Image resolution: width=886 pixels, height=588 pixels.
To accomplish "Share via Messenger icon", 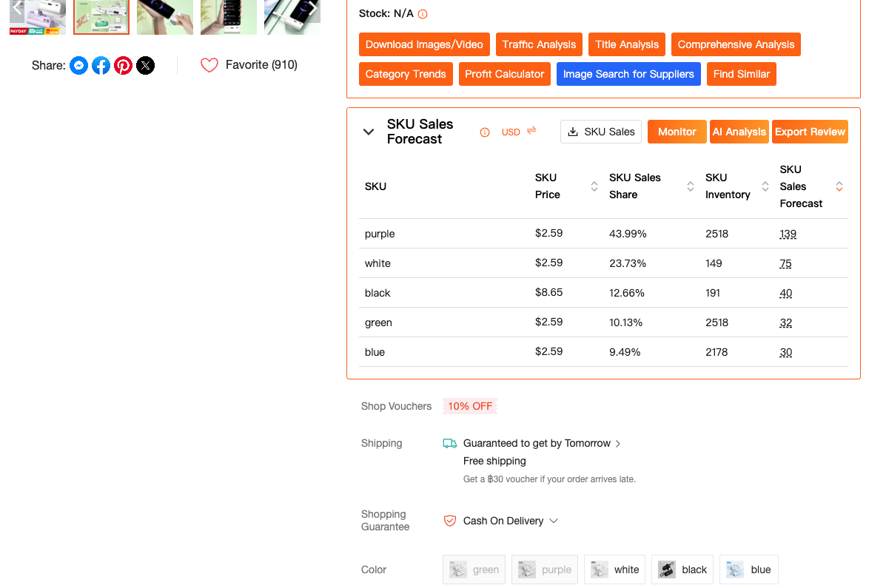I will 79,66.
